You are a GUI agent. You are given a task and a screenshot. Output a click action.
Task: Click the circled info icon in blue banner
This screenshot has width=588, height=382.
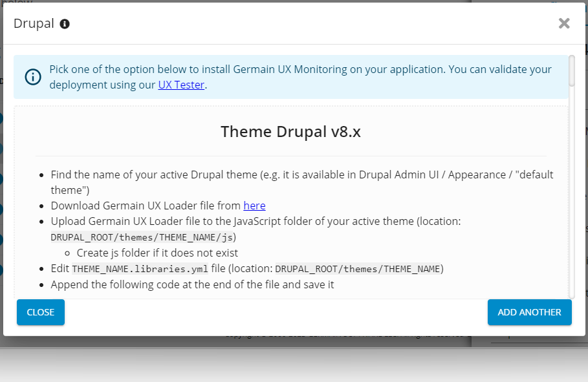tap(32, 77)
